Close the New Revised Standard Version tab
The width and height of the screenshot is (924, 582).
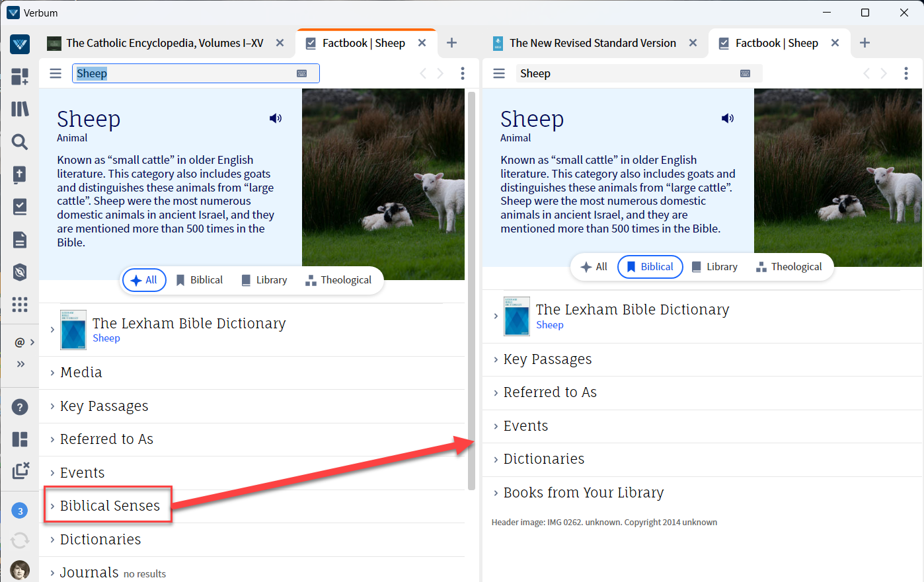[x=693, y=43]
